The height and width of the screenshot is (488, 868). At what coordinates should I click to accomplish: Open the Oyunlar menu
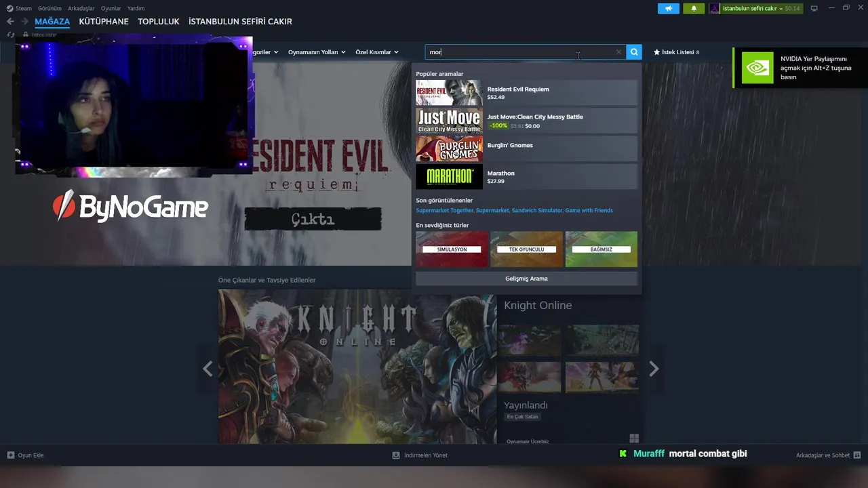point(111,8)
